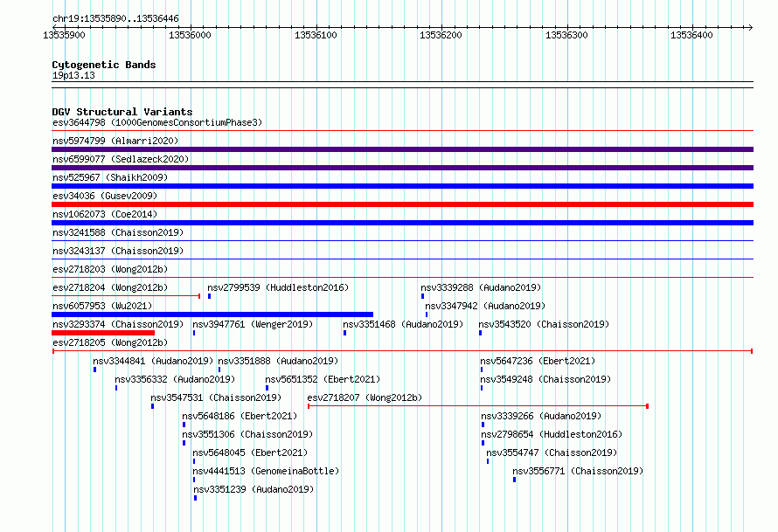778x532 pixels.
Task: Click ruler position 13536000
Action: point(190,35)
